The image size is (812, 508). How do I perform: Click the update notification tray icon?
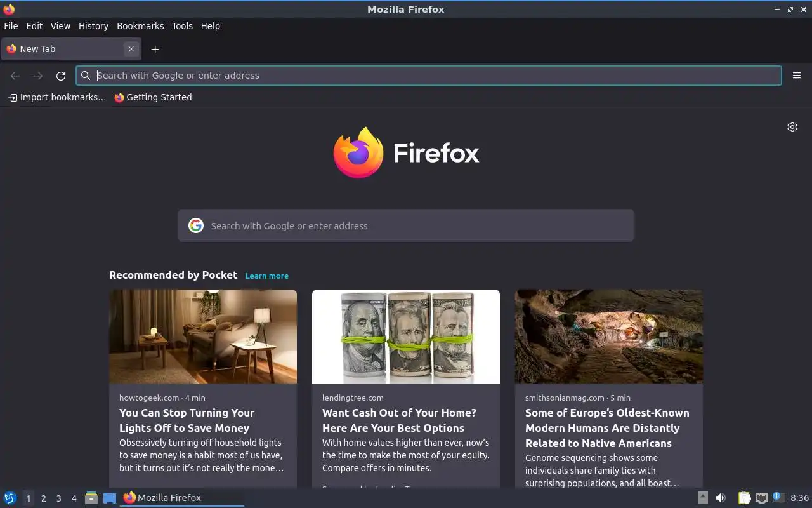pos(778,498)
